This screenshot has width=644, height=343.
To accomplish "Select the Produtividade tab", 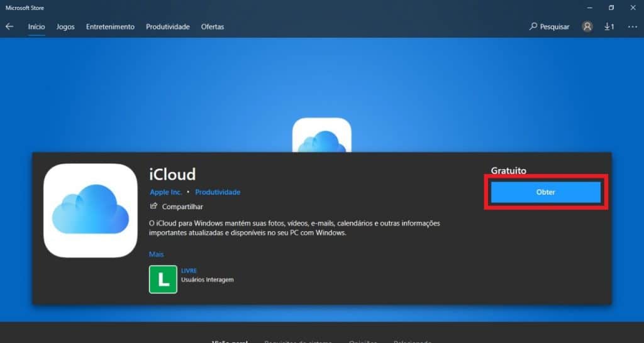I will pyautogui.click(x=167, y=26).
